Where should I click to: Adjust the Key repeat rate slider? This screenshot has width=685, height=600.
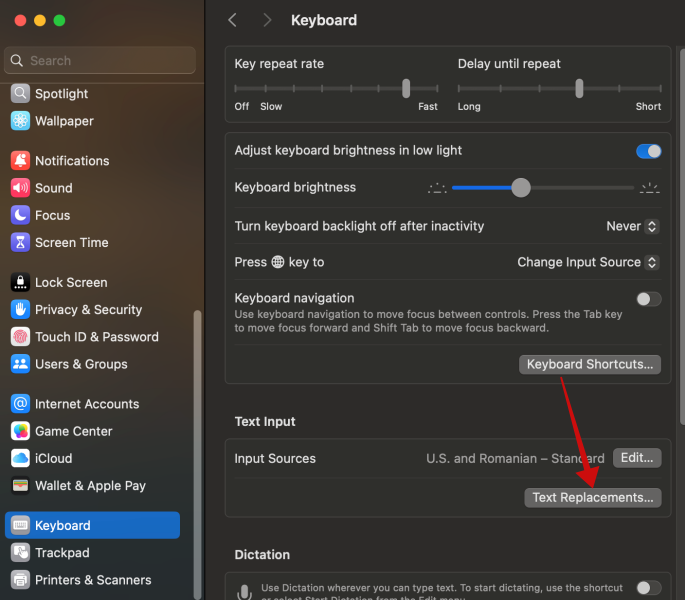click(x=406, y=88)
